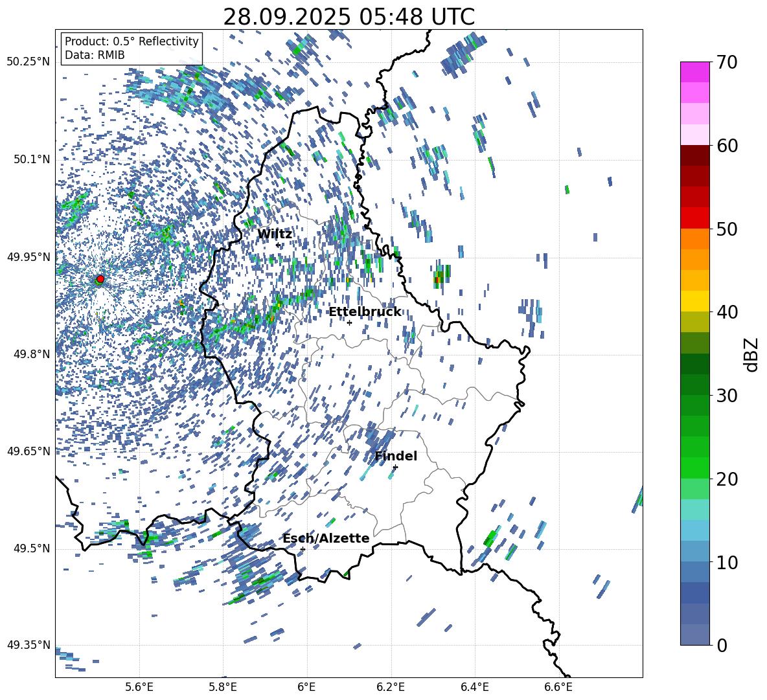The image size is (767, 700).
Task: Click the 6.2°E longitude label
Action: (391, 687)
